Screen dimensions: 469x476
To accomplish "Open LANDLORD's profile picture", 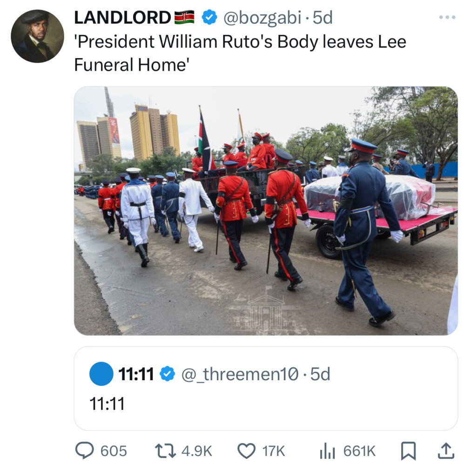I will [37, 36].
